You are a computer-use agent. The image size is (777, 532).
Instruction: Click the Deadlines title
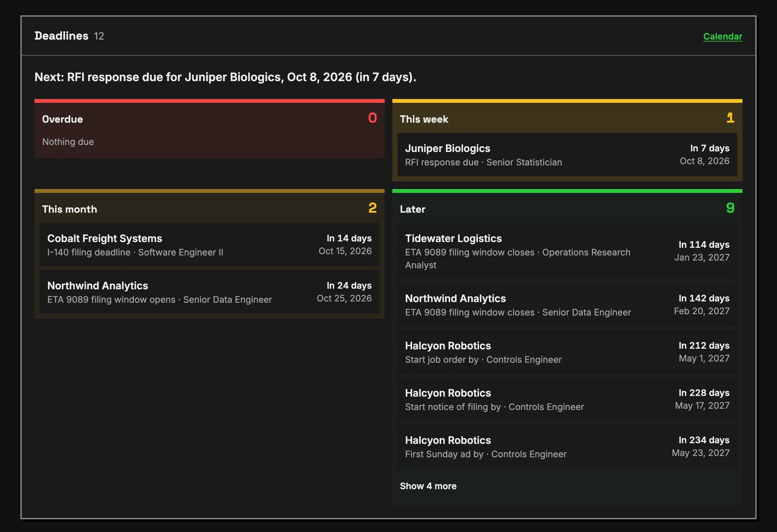tap(61, 36)
